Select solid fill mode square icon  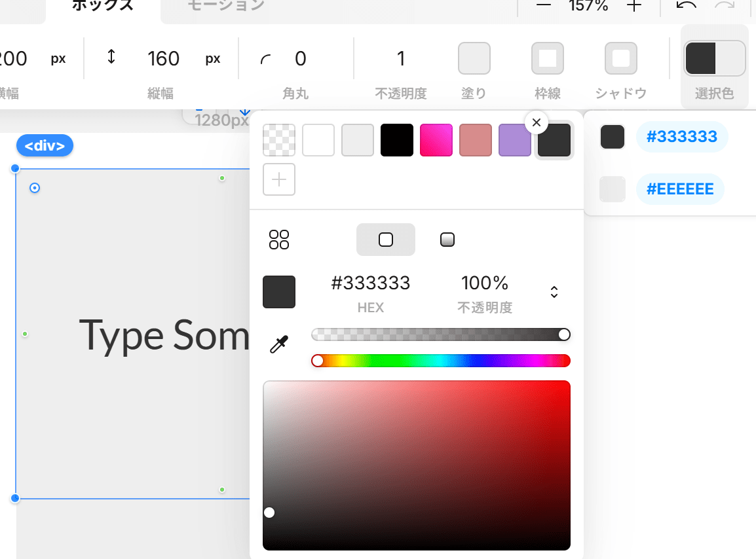pos(386,240)
